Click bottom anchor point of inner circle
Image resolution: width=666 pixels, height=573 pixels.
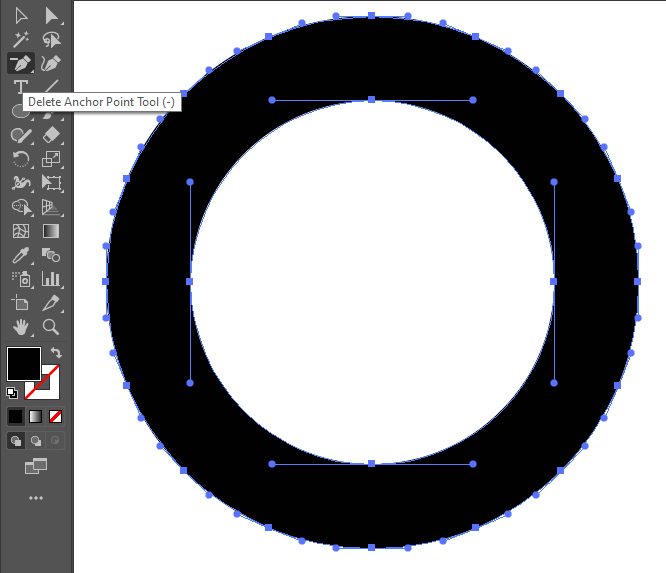[371, 463]
